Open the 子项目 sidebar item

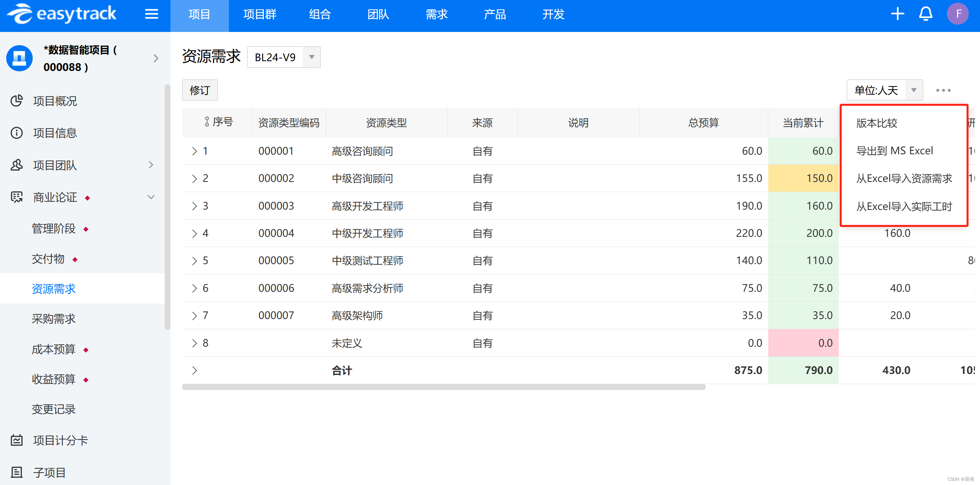pyautogui.click(x=49, y=473)
